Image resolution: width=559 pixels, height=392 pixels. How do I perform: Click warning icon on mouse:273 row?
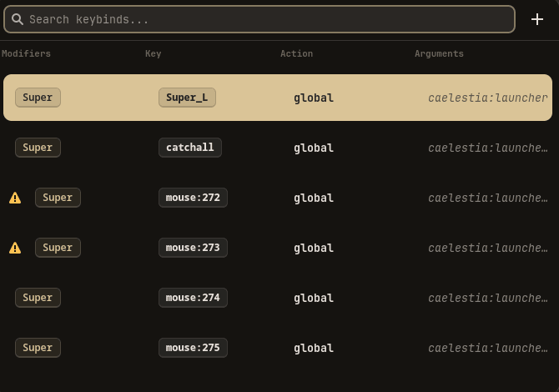click(x=15, y=248)
